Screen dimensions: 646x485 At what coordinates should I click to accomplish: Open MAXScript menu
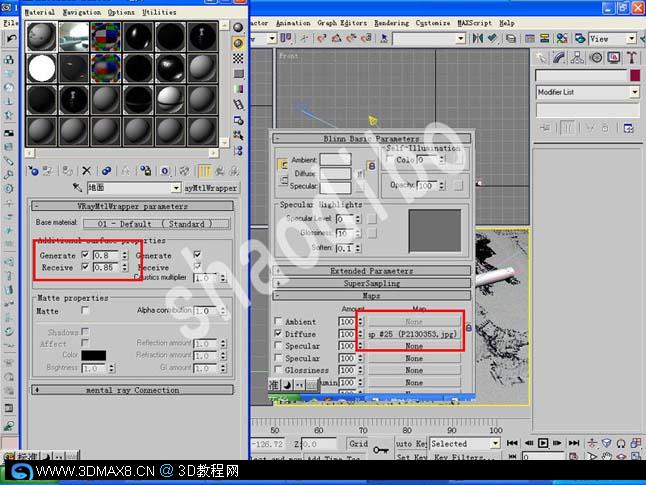(474, 23)
